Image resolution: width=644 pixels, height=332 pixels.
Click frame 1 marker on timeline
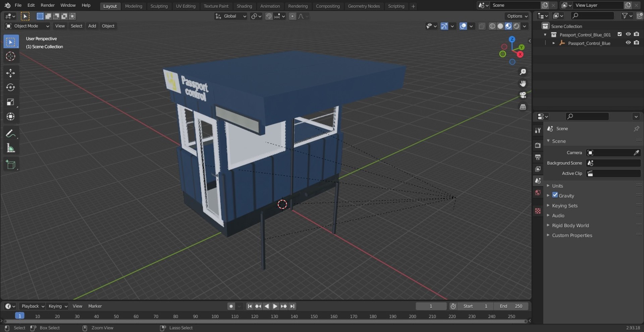[20, 316]
